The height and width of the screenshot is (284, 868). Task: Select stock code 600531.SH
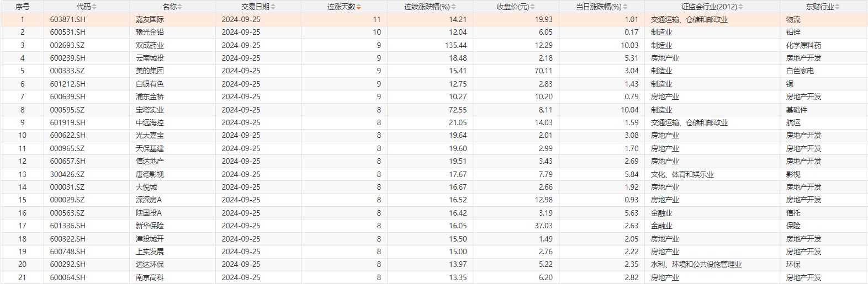tap(68, 32)
